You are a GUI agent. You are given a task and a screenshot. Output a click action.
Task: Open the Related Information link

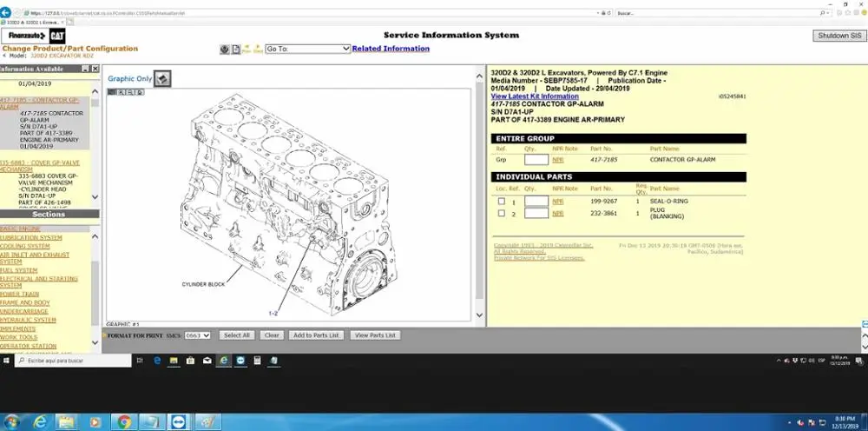pos(391,49)
